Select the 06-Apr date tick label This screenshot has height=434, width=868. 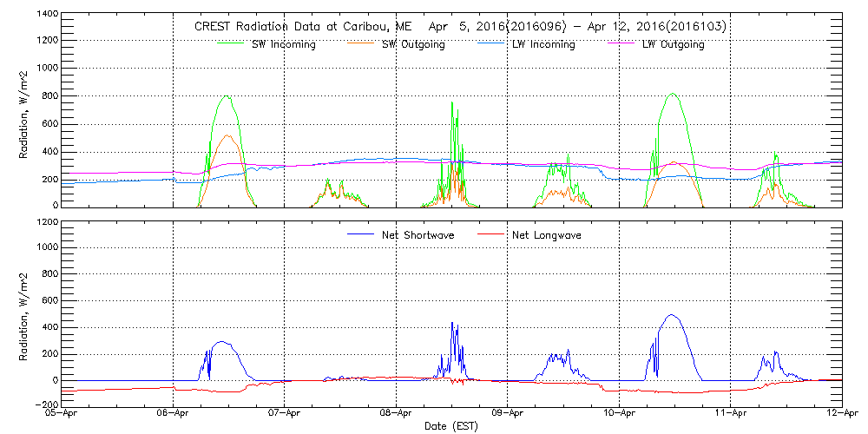tap(174, 414)
